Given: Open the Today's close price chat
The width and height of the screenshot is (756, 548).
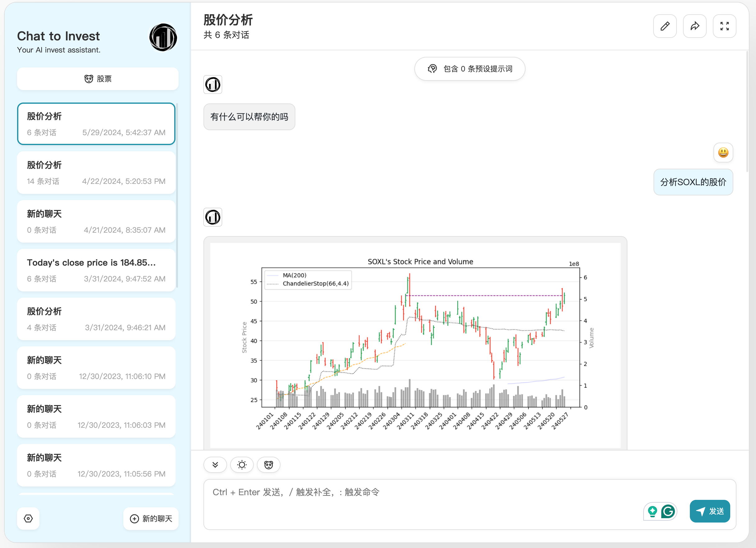Looking at the screenshot, I should tap(96, 270).
